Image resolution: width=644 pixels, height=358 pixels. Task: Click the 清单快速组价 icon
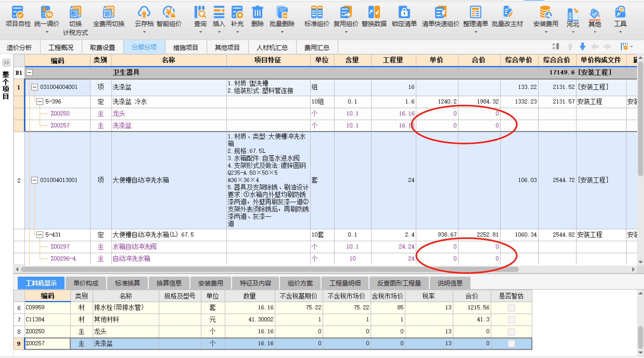(x=441, y=12)
